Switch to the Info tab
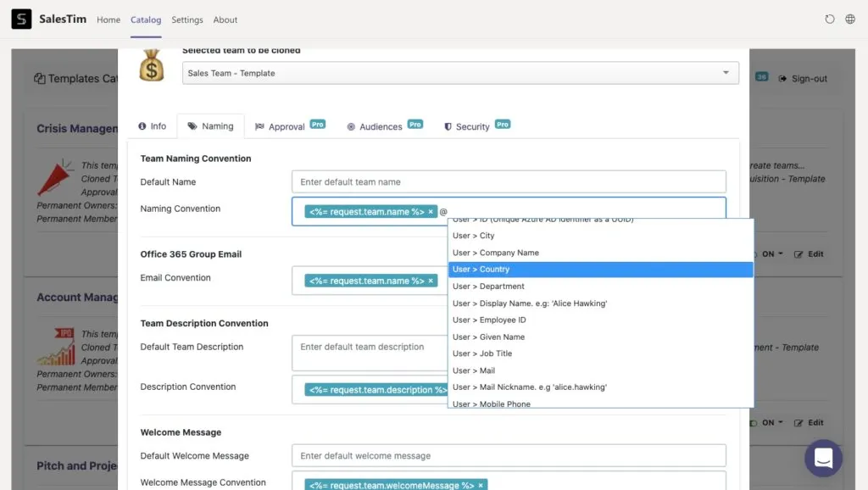868x490 pixels. [153, 126]
